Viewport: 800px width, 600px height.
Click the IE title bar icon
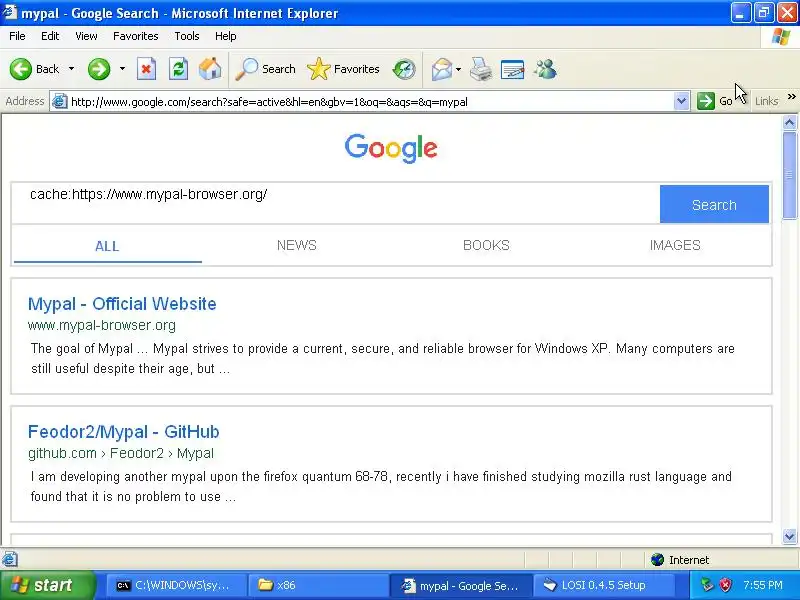[10, 12]
